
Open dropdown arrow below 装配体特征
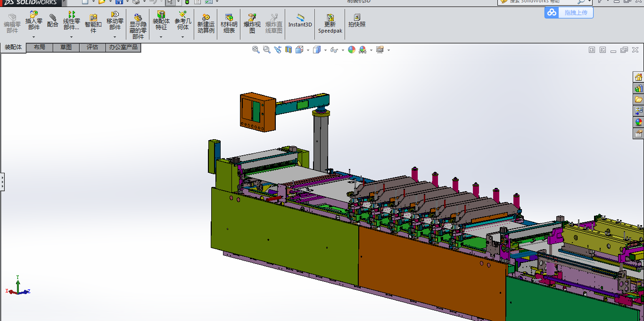(161, 37)
